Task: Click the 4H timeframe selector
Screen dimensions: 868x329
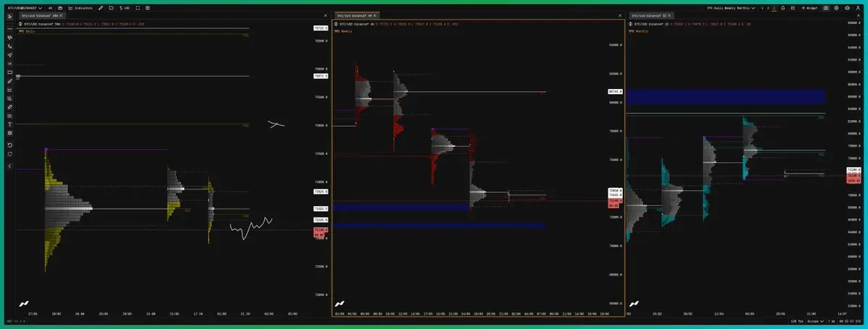Action: pos(50,8)
